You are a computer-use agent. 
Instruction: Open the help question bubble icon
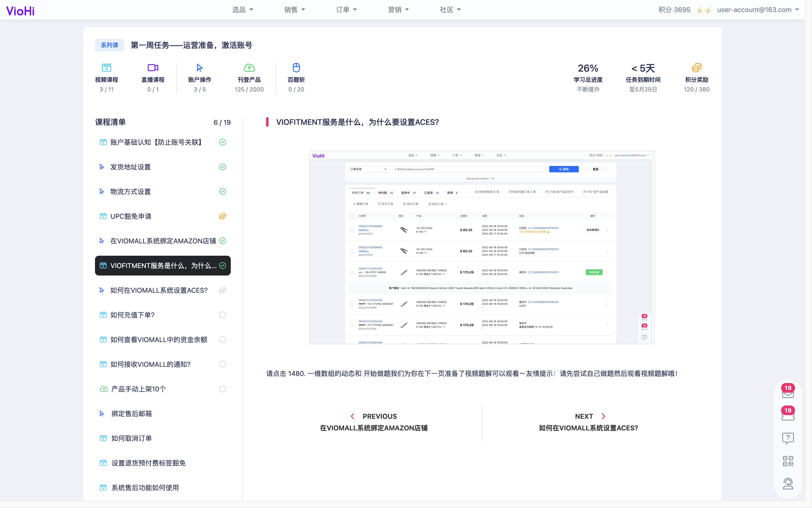[788, 438]
